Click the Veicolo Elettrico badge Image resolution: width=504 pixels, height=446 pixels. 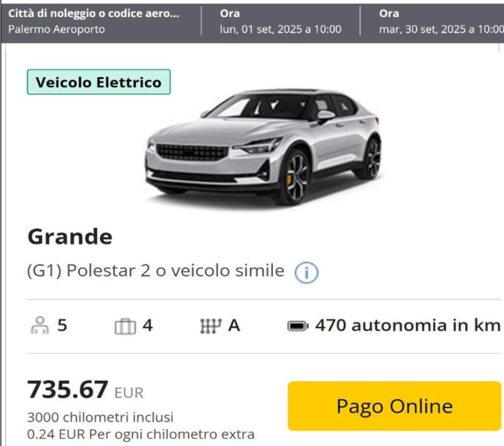[99, 82]
